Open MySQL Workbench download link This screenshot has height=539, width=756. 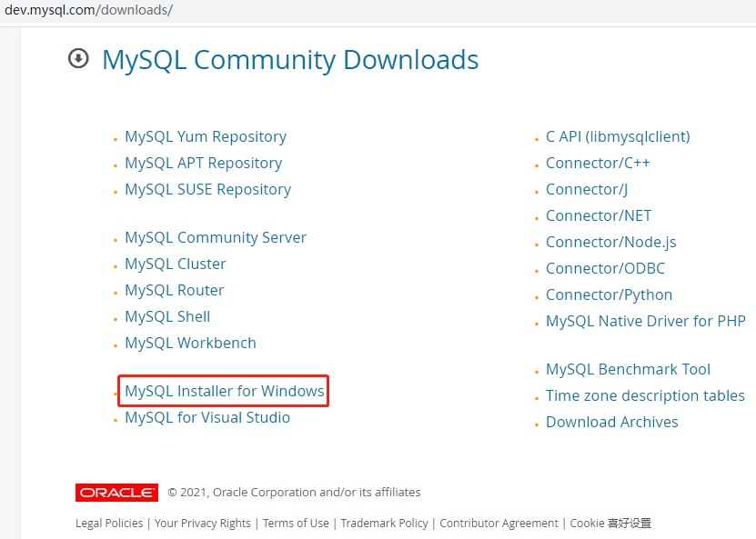coord(190,343)
